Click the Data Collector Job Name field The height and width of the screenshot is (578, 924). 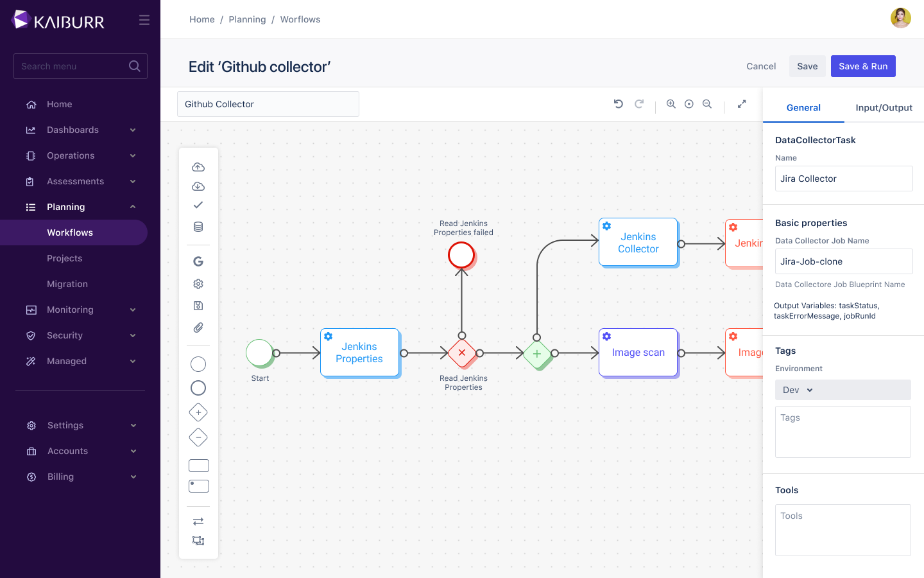point(843,261)
